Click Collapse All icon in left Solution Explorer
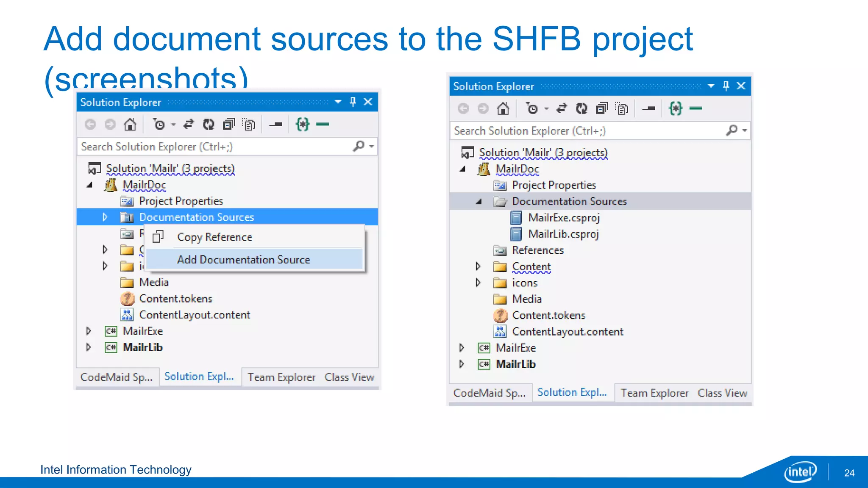This screenshot has height=488, width=868. pyautogui.click(x=229, y=124)
